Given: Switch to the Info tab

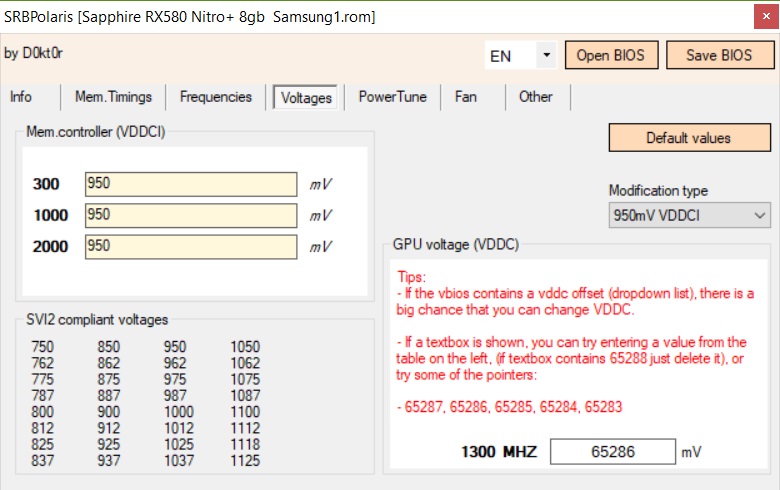Looking at the screenshot, I should click(21, 97).
